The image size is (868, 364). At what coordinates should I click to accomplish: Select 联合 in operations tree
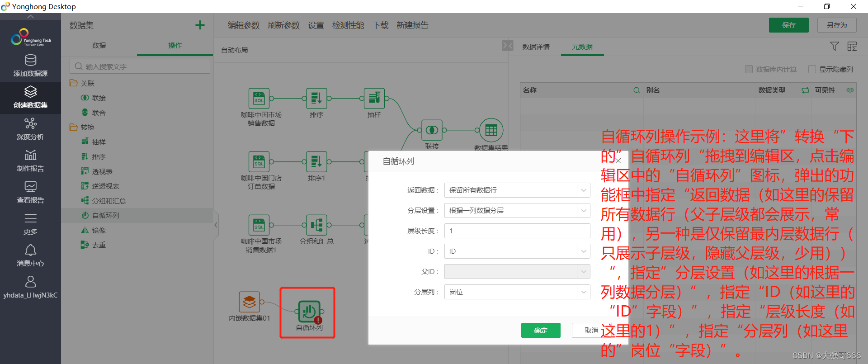pyautogui.click(x=99, y=113)
